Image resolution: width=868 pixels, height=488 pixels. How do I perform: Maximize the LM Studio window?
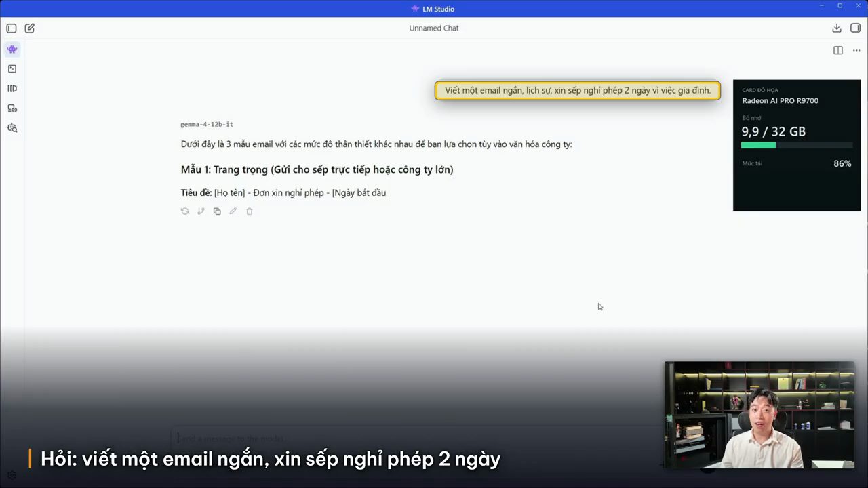[x=840, y=6]
